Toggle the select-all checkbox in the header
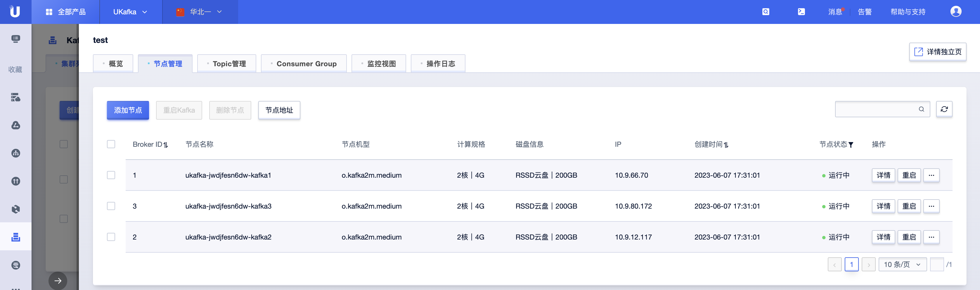Viewport: 980px width, 290px height. click(111, 144)
